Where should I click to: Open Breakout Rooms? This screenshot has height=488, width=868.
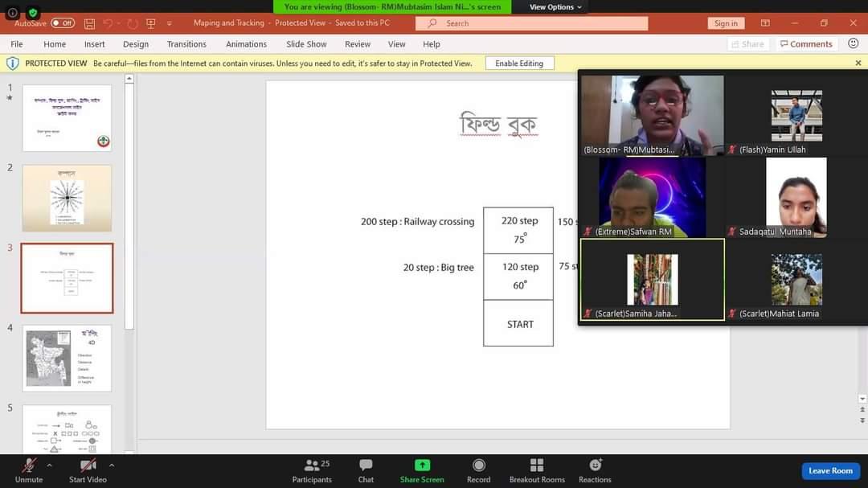[x=537, y=465]
